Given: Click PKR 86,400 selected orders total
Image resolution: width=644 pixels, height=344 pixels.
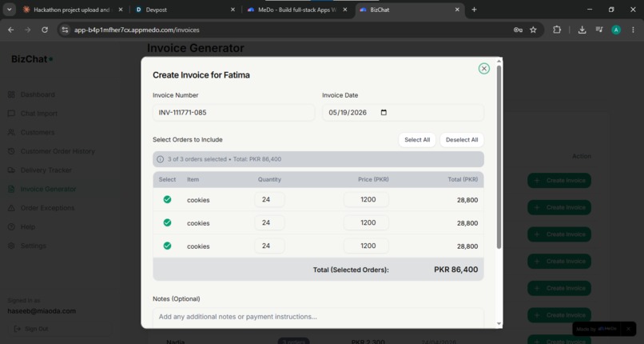Looking at the screenshot, I should click(456, 270).
